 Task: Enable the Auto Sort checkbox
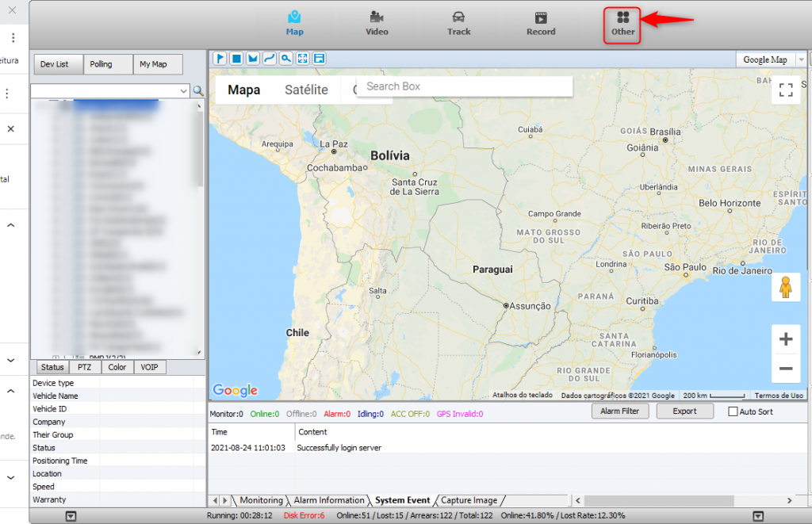[x=733, y=411]
